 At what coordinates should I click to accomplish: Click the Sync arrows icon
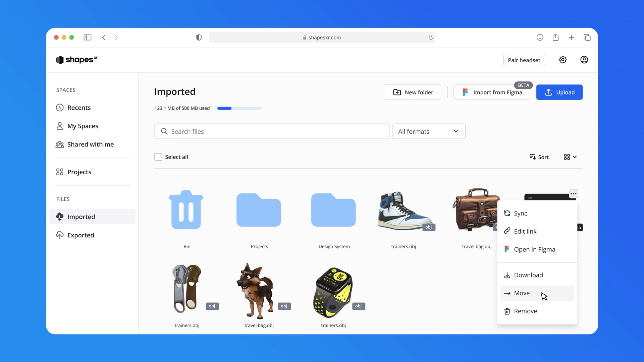point(507,213)
